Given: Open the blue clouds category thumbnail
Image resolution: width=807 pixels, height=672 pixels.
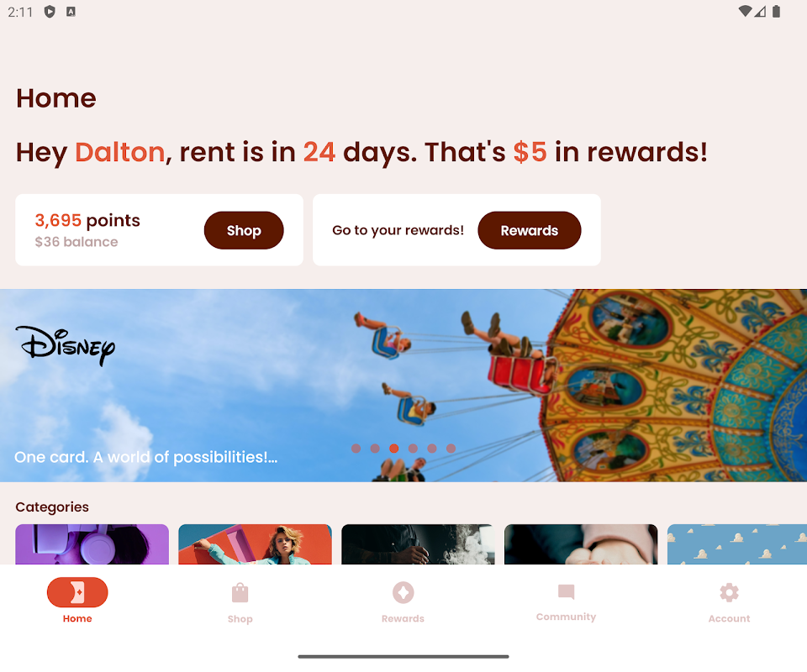Looking at the screenshot, I should pos(737,544).
